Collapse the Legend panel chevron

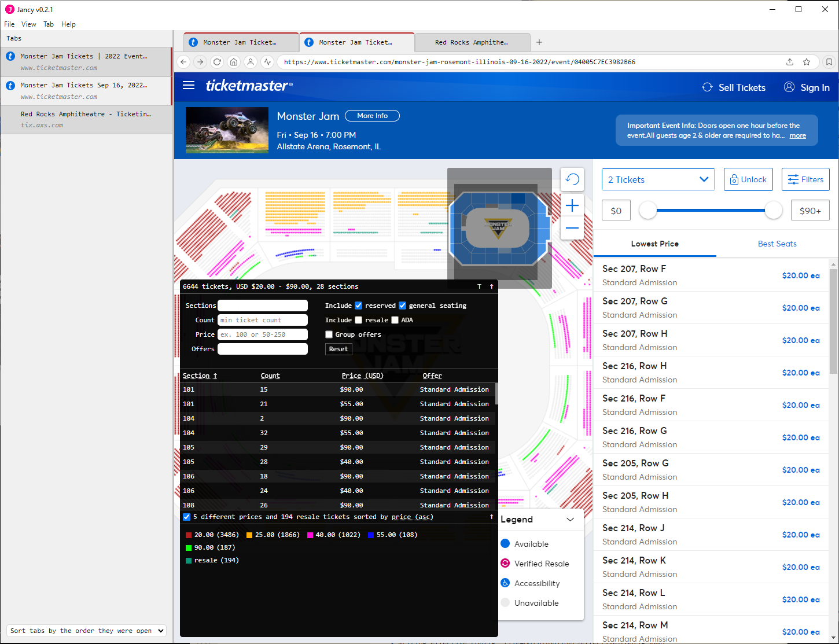tap(570, 520)
